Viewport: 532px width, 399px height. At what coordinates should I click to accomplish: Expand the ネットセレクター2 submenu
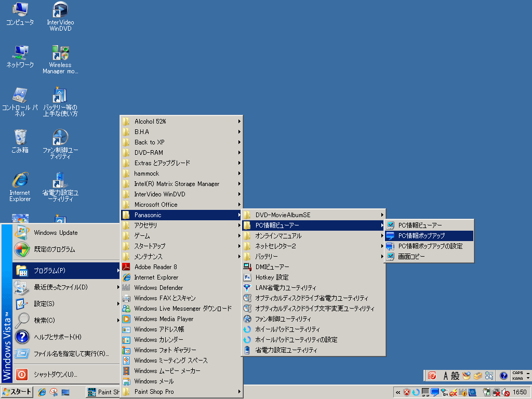point(313,246)
